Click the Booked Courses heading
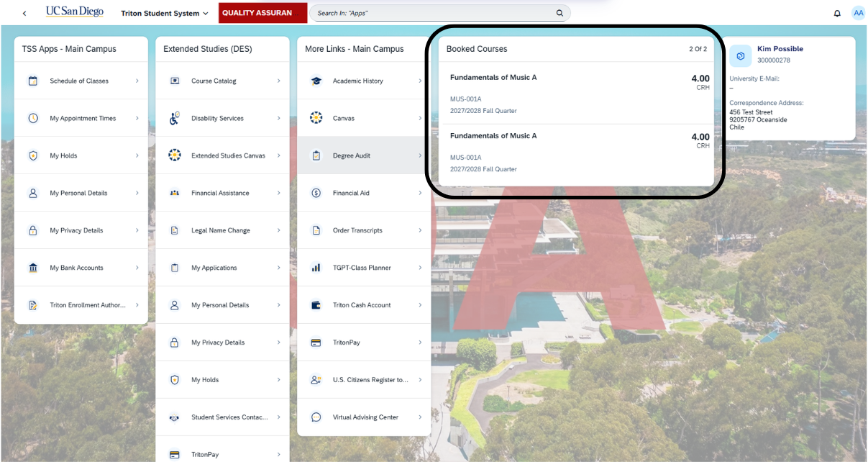Screen dimensions: 868x462 coord(477,49)
